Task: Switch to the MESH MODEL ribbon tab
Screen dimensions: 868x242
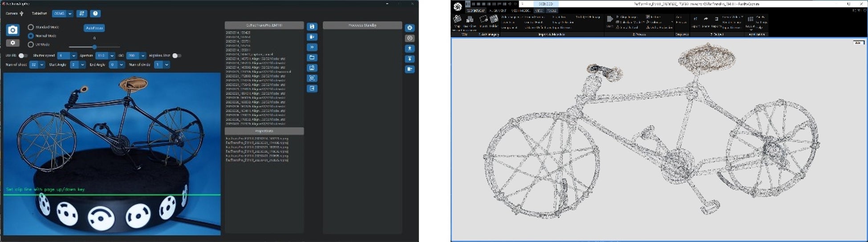Action: 520,11
